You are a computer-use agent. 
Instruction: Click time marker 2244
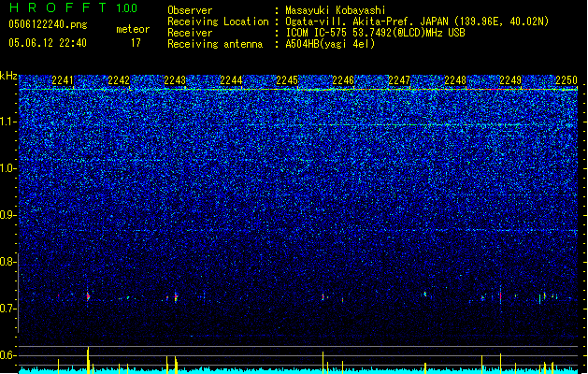(231, 80)
